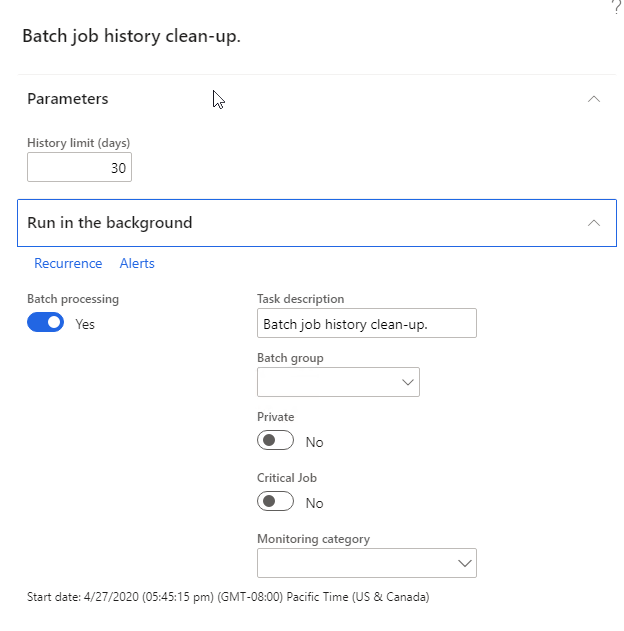624x631 pixels.
Task: Click the Parameters section header title
Action: tap(68, 99)
